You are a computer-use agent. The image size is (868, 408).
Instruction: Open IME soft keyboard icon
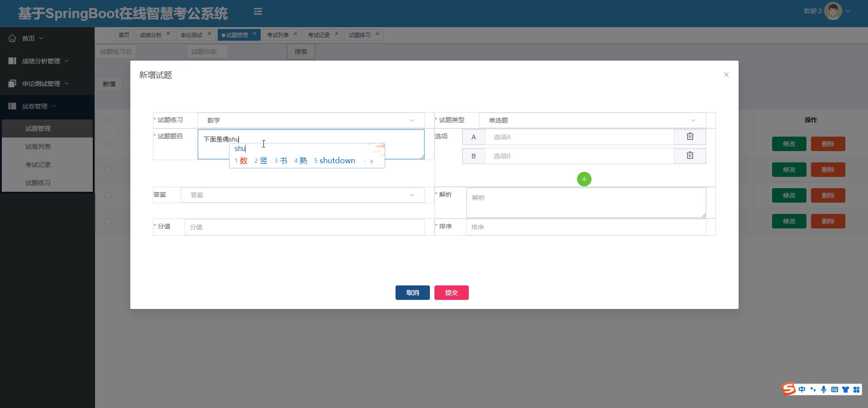point(835,389)
